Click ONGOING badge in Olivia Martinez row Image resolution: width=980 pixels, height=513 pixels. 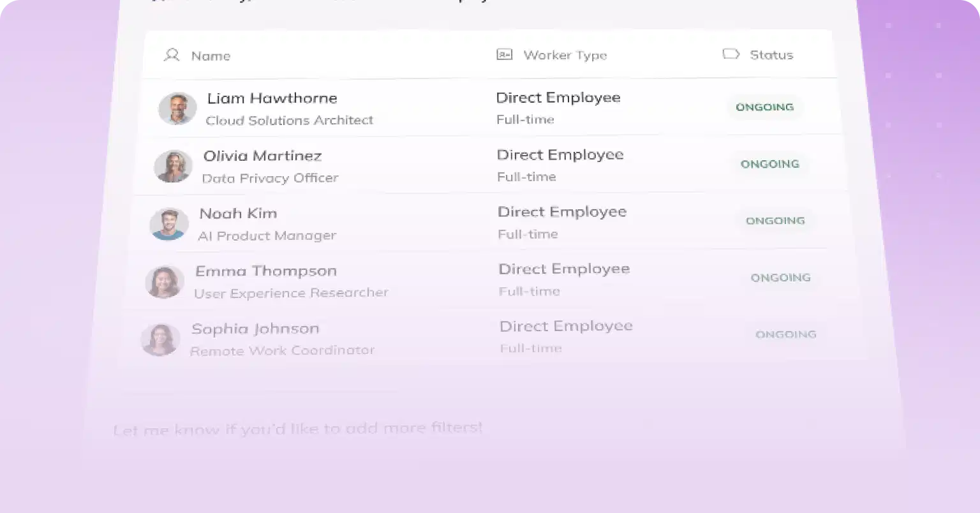pyautogui.click(x=770, y=164)
